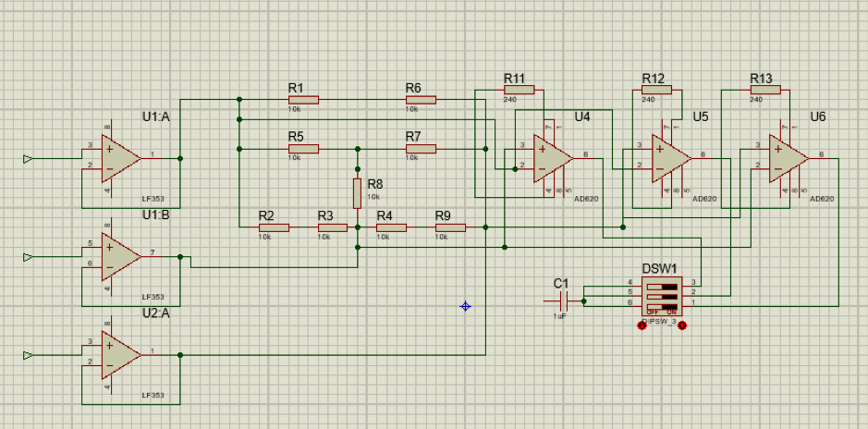This screenshot has height=429, width=868.
Task: Click the red down arrow under DSW1
Action: pyautogui.click(x=642, y=325)
